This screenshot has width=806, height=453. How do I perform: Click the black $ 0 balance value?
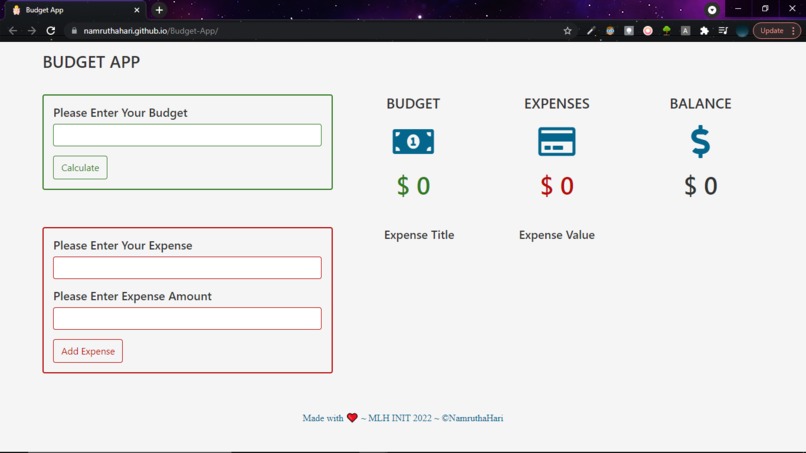(x=701, y=186)
